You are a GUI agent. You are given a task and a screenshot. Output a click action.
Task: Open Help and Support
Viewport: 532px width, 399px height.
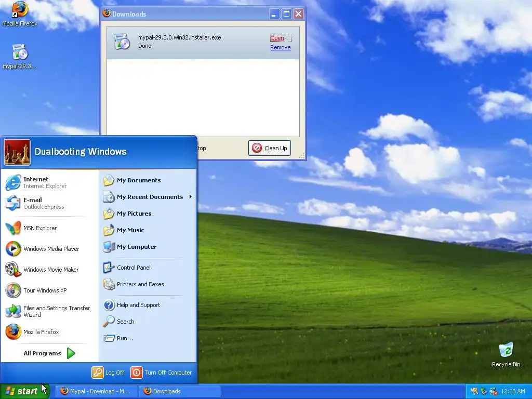click(x=148, y=305)
